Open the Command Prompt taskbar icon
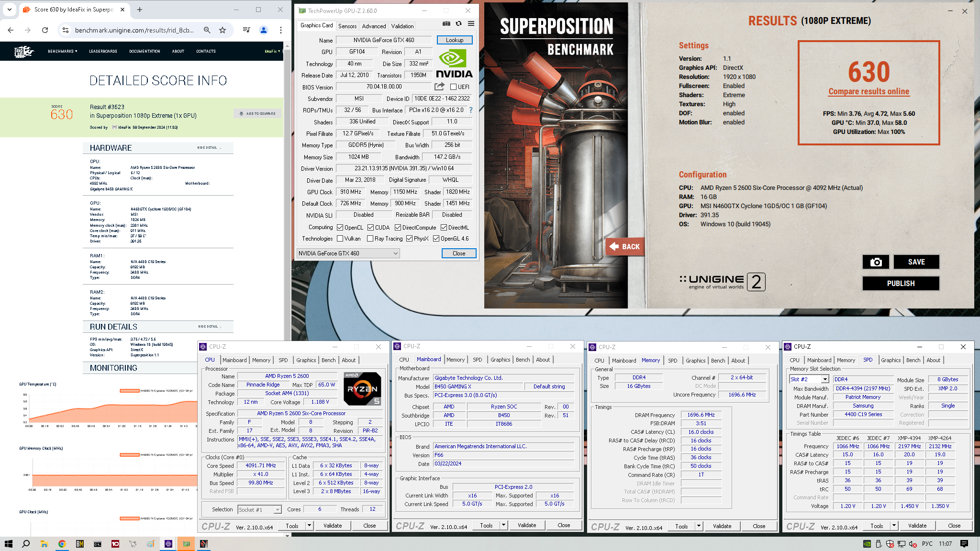The height and width of the screenshot is (551, 980). pyautogui.click(x=97, y=544)
